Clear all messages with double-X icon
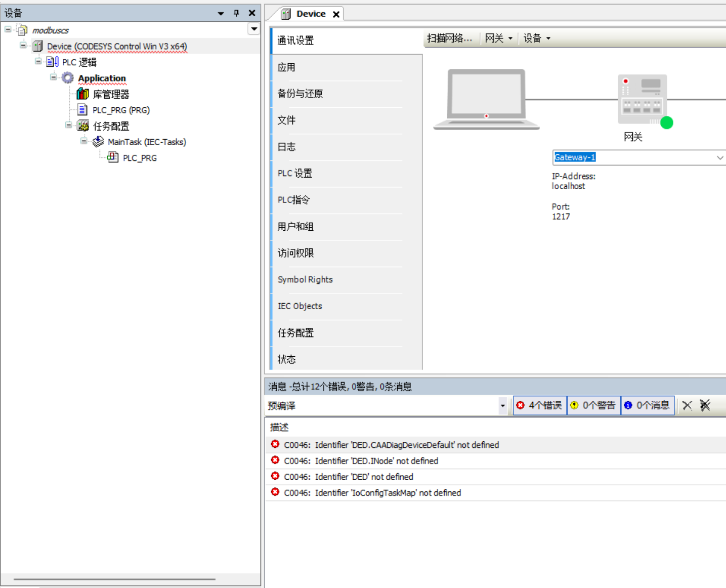Image resolution: width=726 pixels, height=588 pixels. pos(705,405)
